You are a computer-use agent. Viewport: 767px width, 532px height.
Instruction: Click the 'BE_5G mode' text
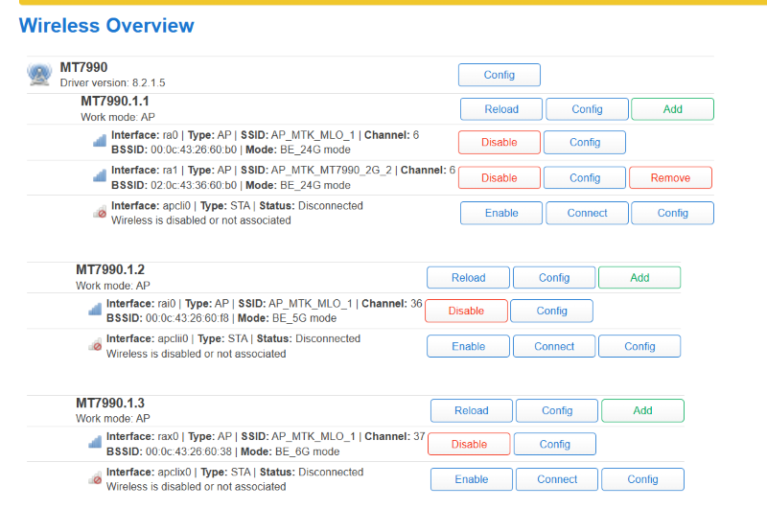tap(304, 318)
